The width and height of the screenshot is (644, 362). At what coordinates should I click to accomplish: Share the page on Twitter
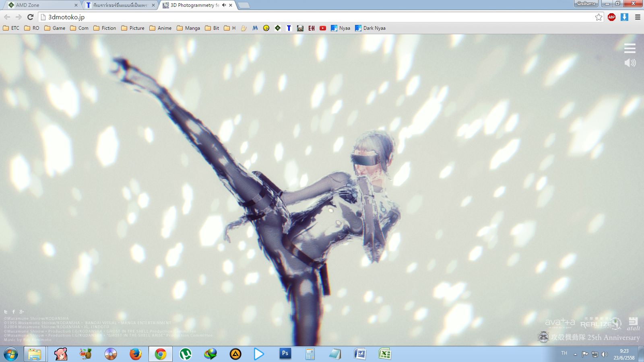6,312
